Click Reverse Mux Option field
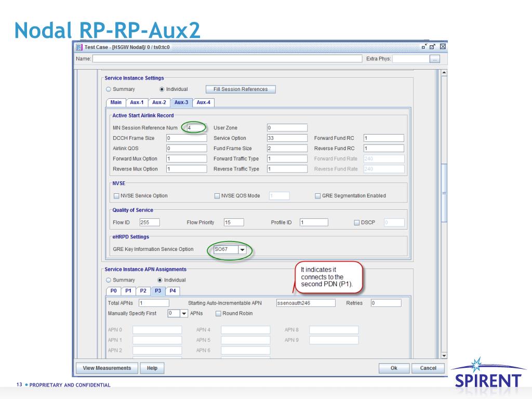532x399 pixels. (x=187, y=169)
